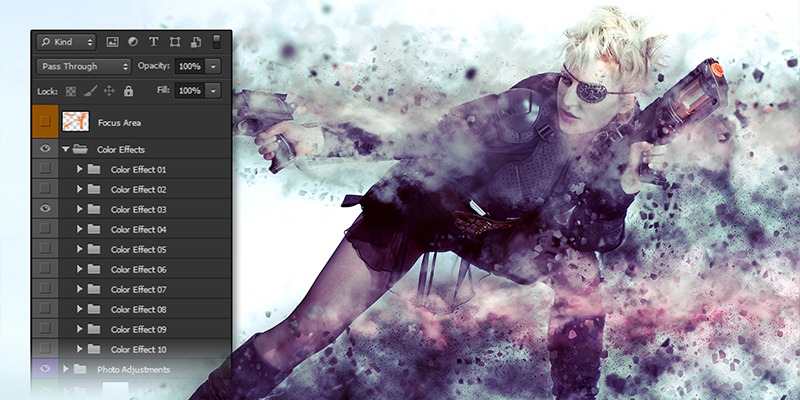The height and width of the screenshot is (400, 800).
Task: Show the Color Effect 01 group
Action: (44, 169)
